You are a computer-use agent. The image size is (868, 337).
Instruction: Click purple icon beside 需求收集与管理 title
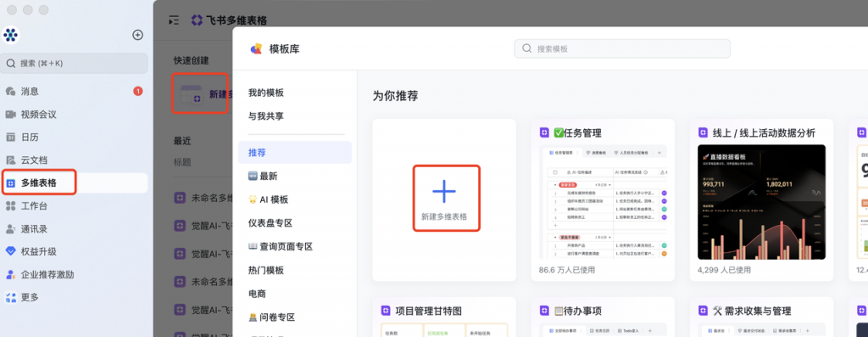[x=703, y=311]
